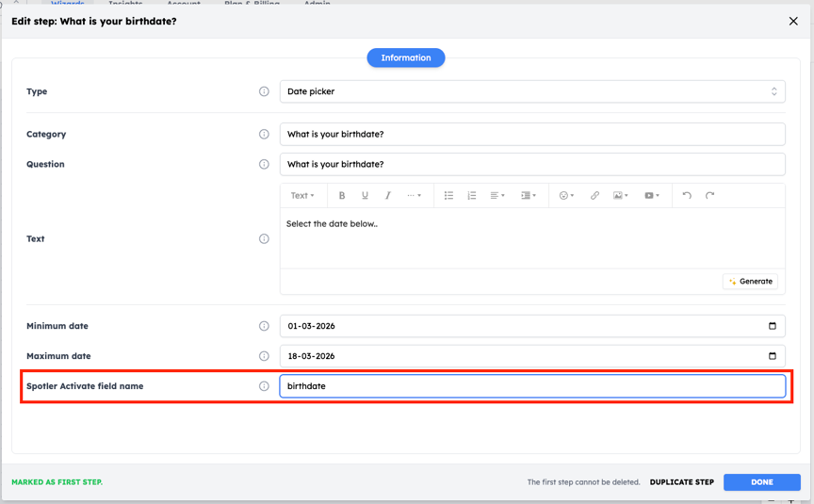Image resolution: width=814 pixels, height=504 pixels.
Task: Focus the Category input field
Action: 532,134
